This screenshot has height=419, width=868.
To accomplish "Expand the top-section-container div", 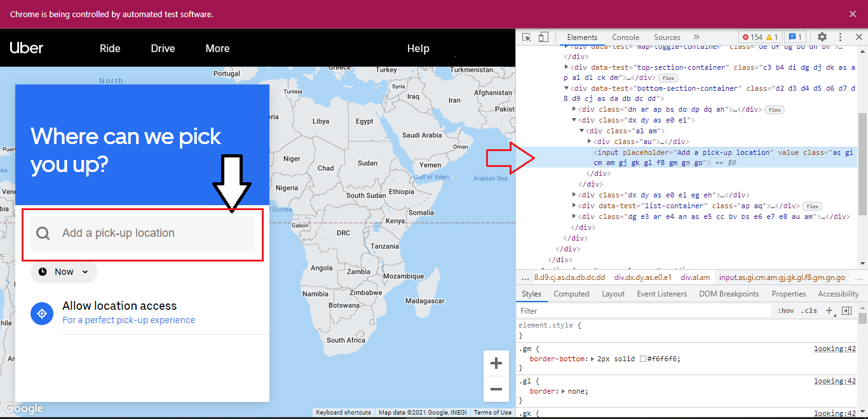I will click(567, 67).
